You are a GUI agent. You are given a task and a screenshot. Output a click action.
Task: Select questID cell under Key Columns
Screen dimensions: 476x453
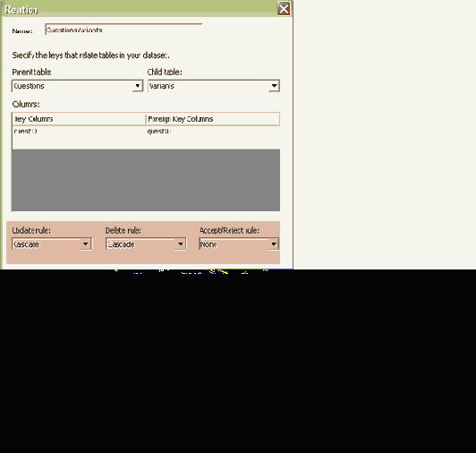click(80, 132)
